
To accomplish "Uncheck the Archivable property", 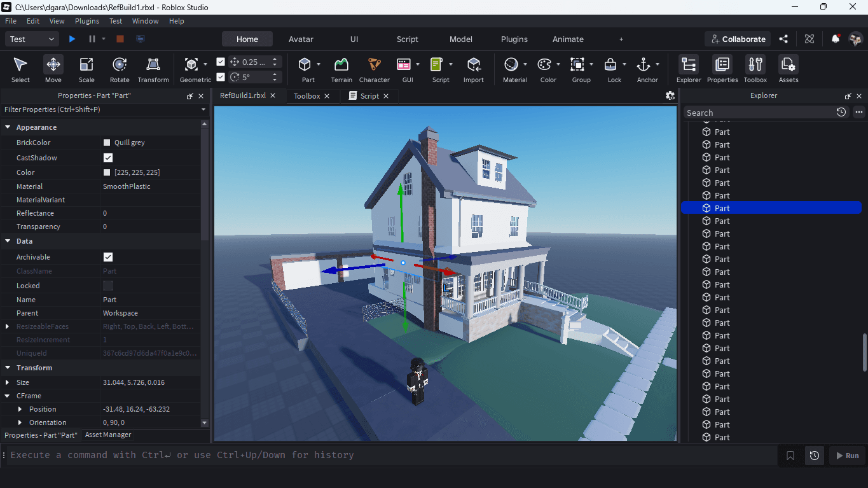I will [x=108, y=257].
